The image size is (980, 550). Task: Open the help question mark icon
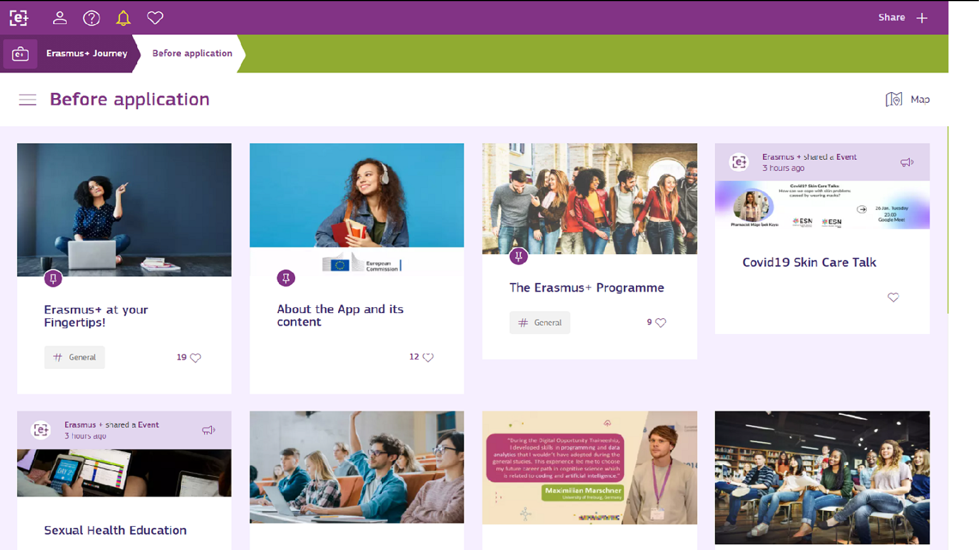tap(92, 18)
